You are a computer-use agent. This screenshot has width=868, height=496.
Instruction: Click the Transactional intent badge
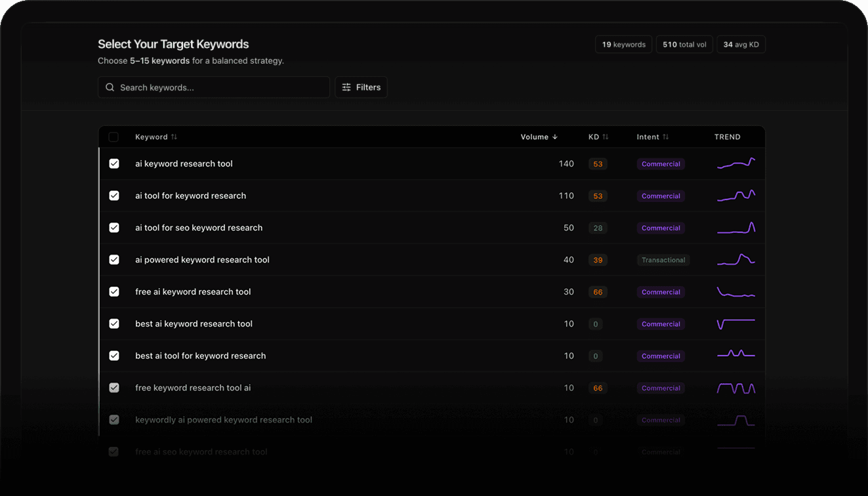pyautogui.click(x=663, y=260)
